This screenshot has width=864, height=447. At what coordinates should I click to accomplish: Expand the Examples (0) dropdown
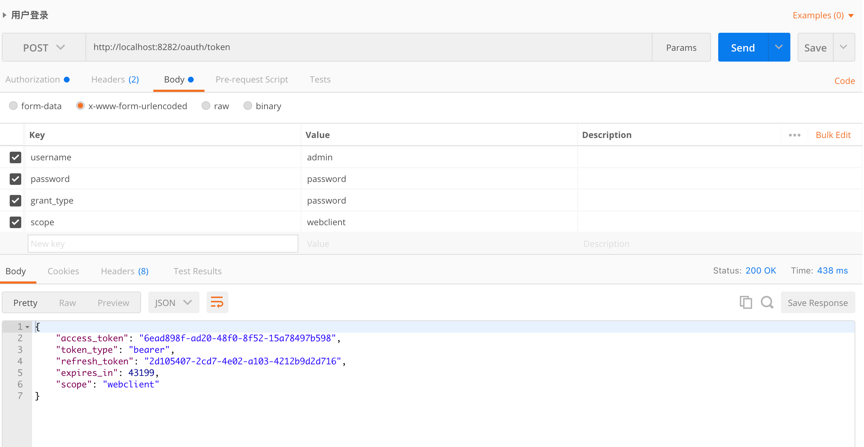click(823, 15)
